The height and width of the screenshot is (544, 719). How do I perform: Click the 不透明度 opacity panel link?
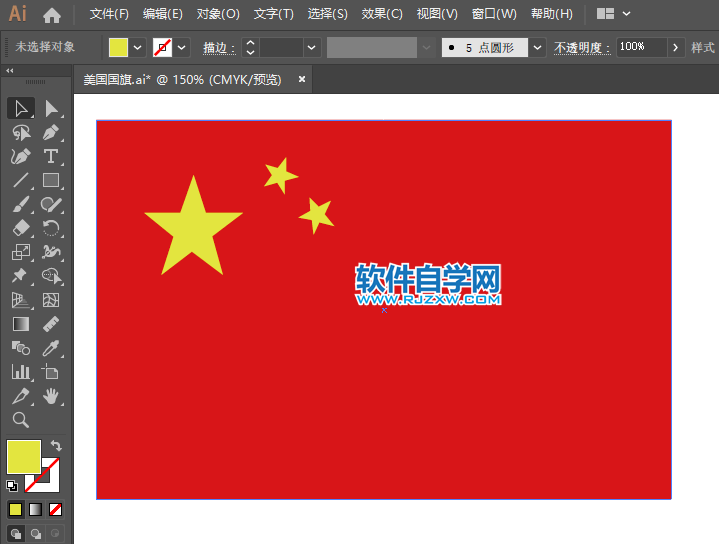click(x=582, y=48)
